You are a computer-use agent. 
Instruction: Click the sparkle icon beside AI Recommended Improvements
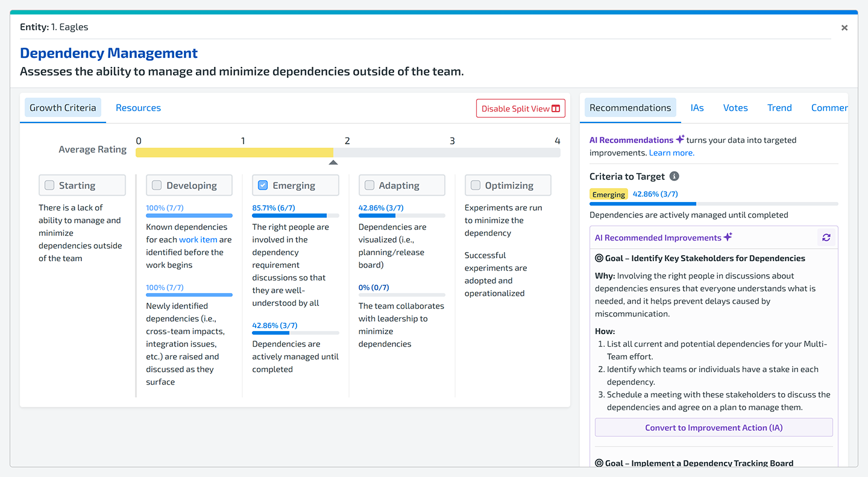click(728, 237)
